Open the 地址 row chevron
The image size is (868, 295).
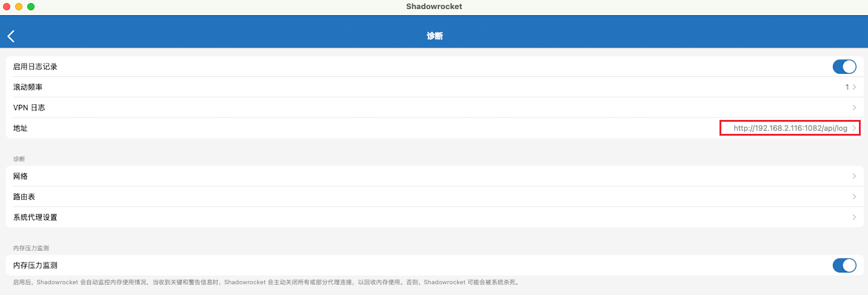pyautogui.click(x=854, y=128)
